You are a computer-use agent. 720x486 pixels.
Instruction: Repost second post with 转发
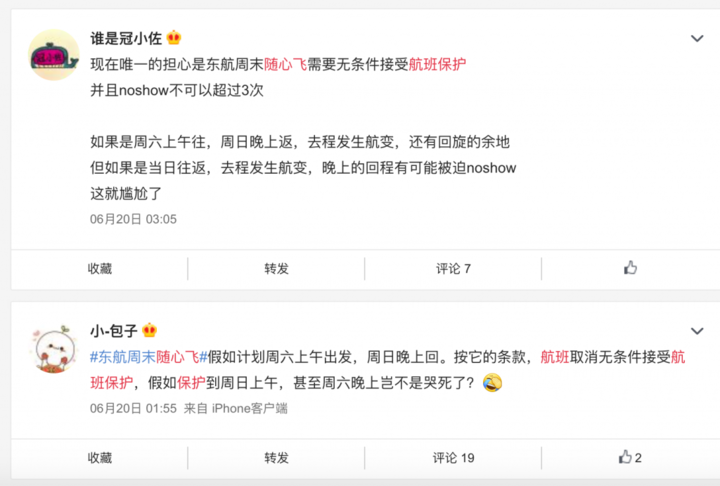coord(276,458)
